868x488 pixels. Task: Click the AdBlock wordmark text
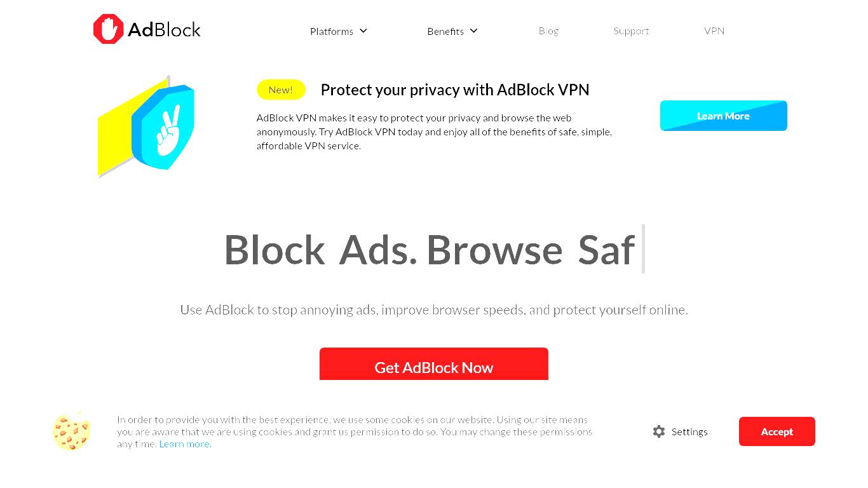point(164,29)
